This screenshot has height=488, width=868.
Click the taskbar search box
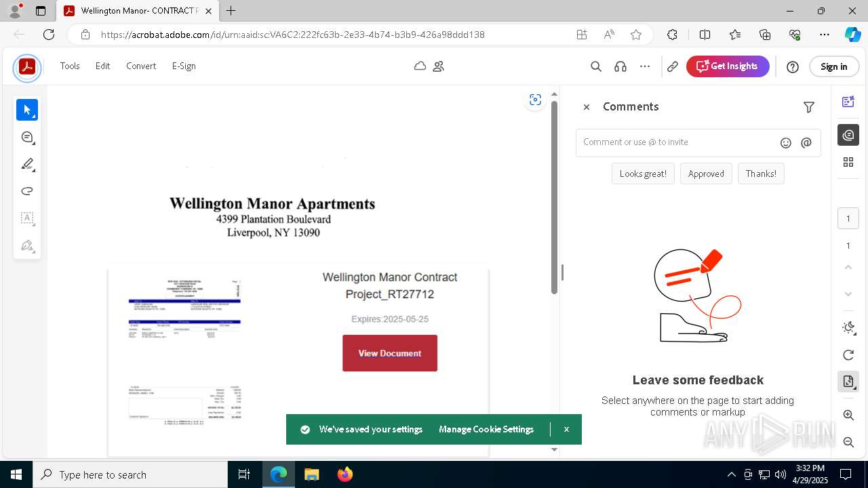(130, 474)
